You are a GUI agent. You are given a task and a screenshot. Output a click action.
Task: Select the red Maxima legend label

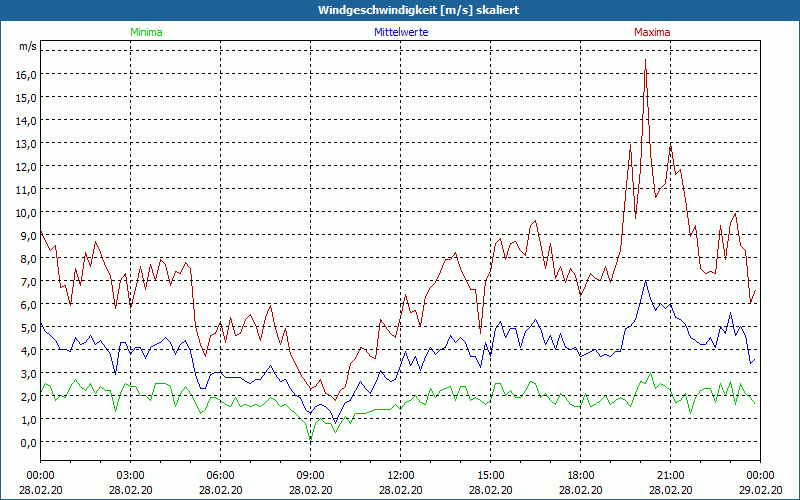tap(652, 32)
